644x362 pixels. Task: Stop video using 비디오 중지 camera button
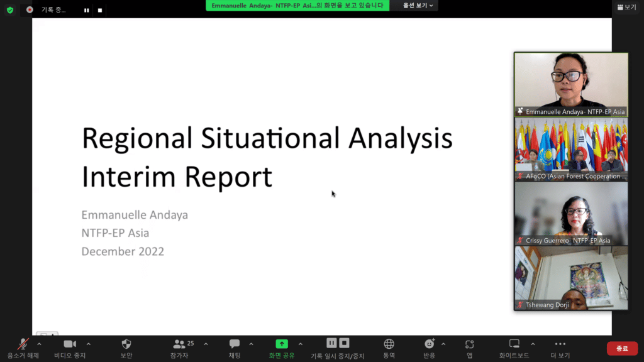(x=70, y=344)
